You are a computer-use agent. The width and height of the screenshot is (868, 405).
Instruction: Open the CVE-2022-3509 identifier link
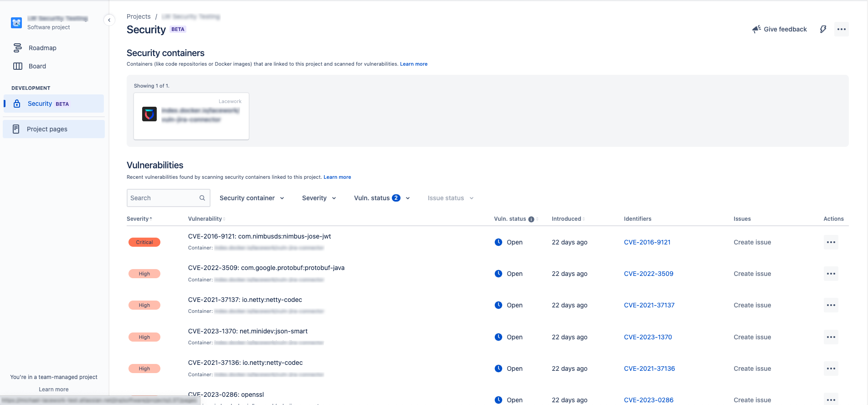coord(648,274)
